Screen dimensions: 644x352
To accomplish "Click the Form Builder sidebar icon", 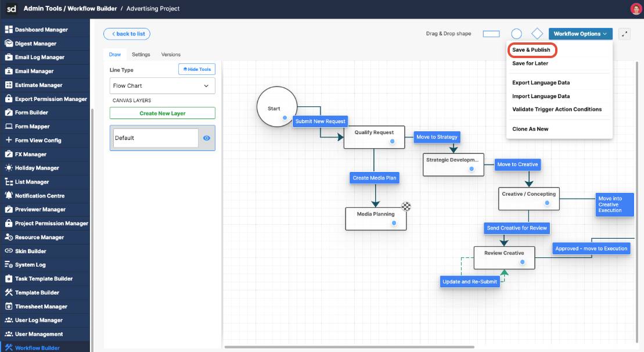I will pyautogui.click(x=9, y=112).
